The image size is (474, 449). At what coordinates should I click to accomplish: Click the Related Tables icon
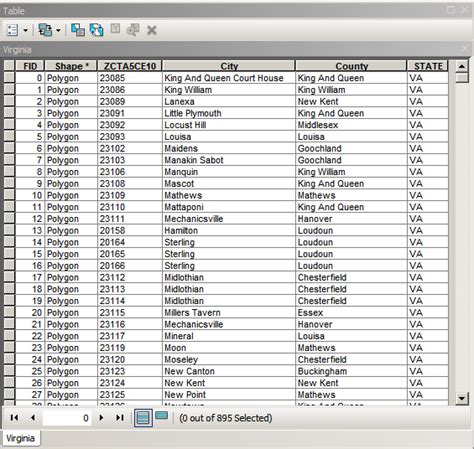(45, 30)
